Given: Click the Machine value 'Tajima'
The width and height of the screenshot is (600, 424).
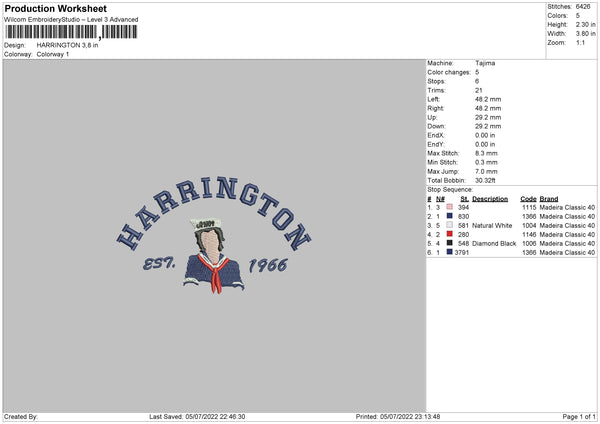Looking at the screenshot, I should pyautogui.click(x=485, y=63).
